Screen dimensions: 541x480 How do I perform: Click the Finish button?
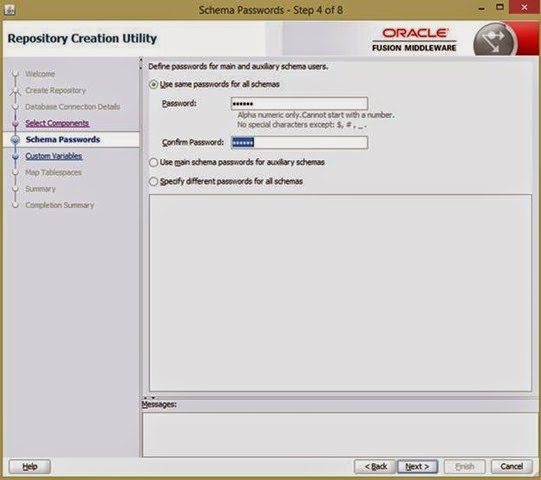point(465,467)
